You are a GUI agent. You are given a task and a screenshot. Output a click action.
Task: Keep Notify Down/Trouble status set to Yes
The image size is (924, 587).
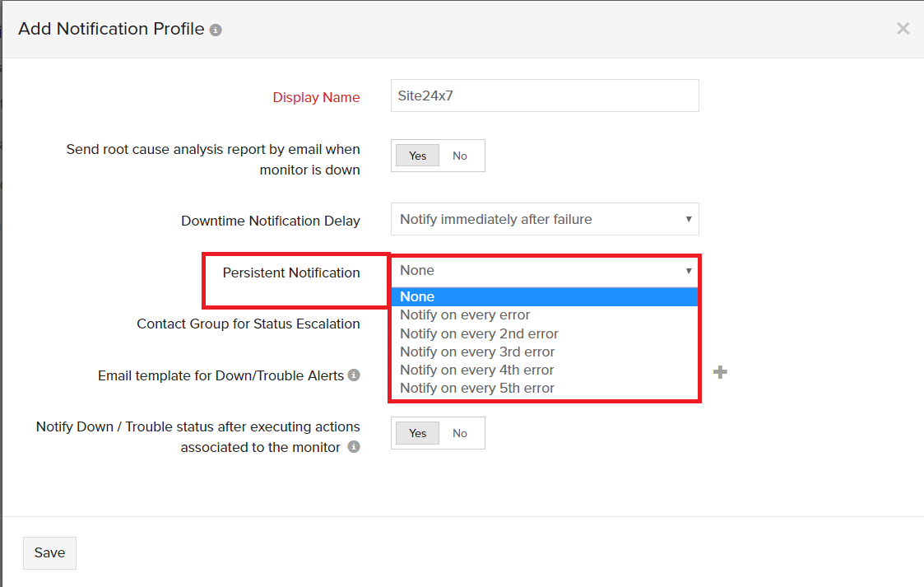(x=417, y=432)
